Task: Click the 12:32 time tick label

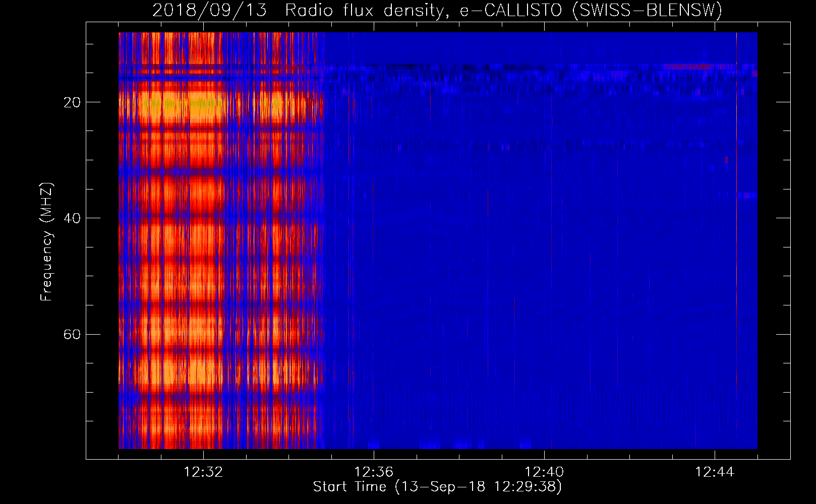Action: click(203, 472)
